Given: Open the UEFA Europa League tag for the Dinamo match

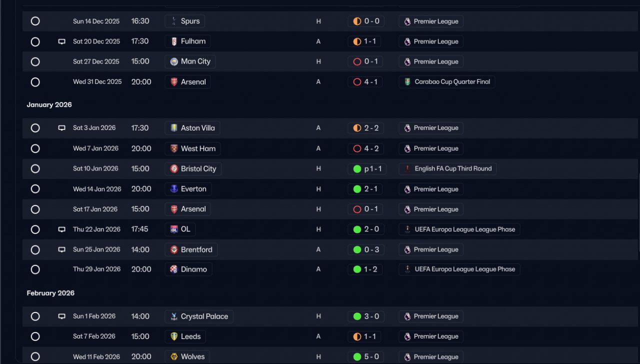Looking at the screenshot, I should (459, 269).
